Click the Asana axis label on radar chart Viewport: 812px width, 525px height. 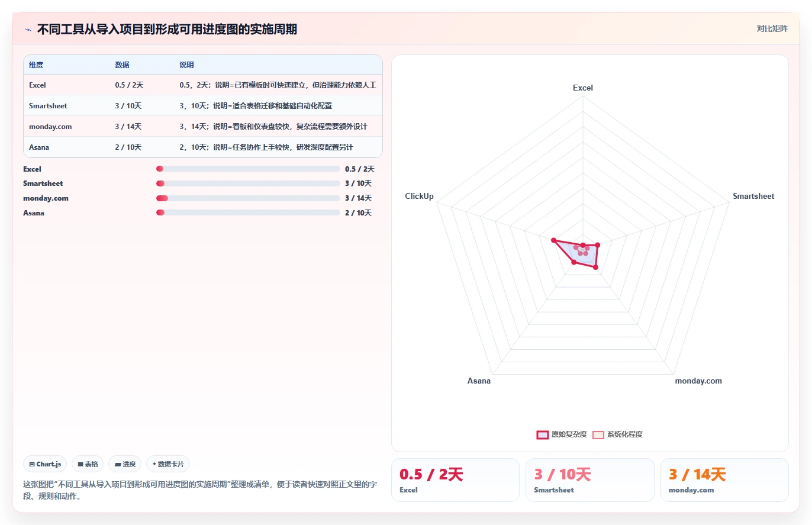coord(479,381)
